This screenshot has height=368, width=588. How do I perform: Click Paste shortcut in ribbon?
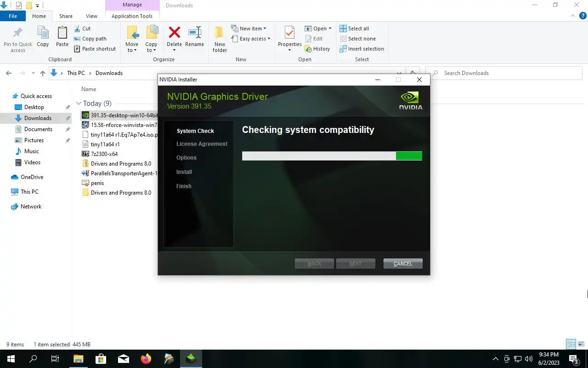pos(95,49)
